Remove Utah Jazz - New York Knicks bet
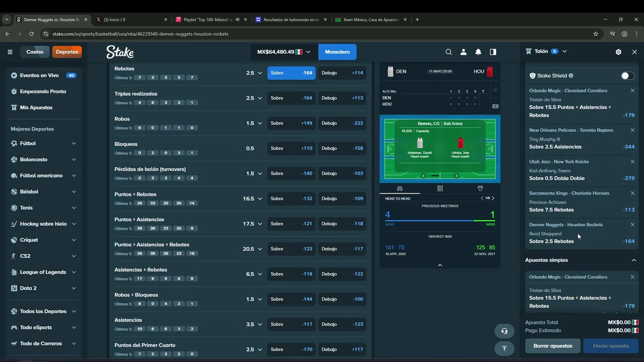This screenshot has width=644, height=362. coord(632,162)
